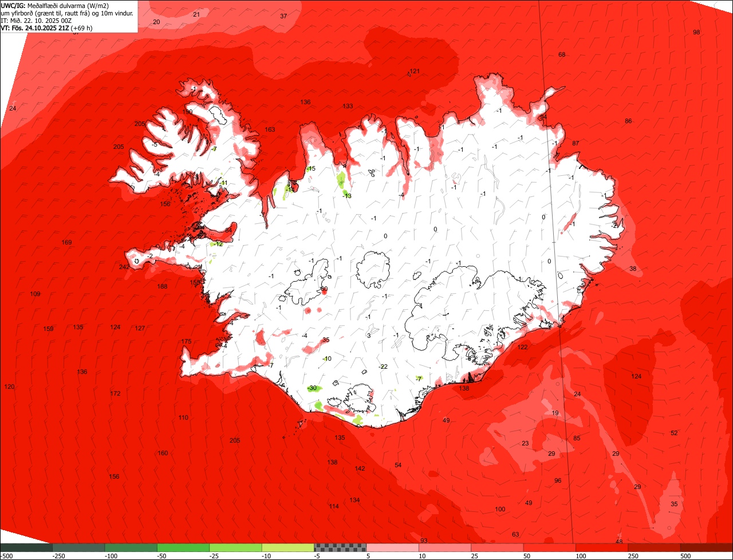Click the initial time 'IT: Mið. 22. 10. 2025 00Z'
Screen dimensions: 733x560
(x=37, y=20)
